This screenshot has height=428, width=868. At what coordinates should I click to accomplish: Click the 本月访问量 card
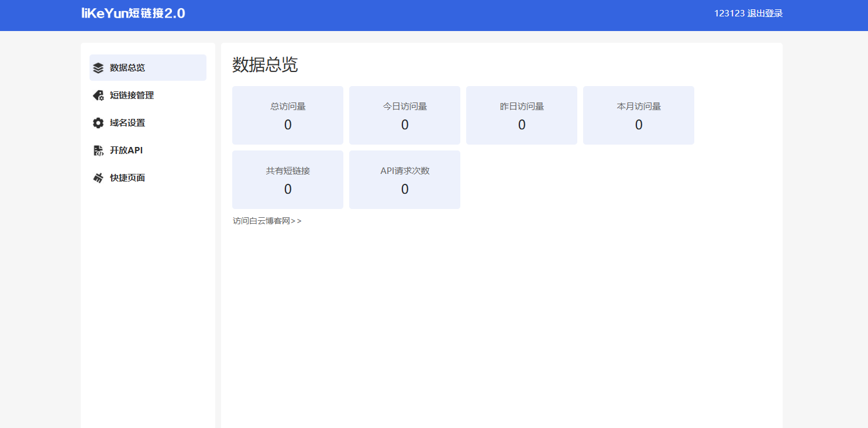[638, 115]
